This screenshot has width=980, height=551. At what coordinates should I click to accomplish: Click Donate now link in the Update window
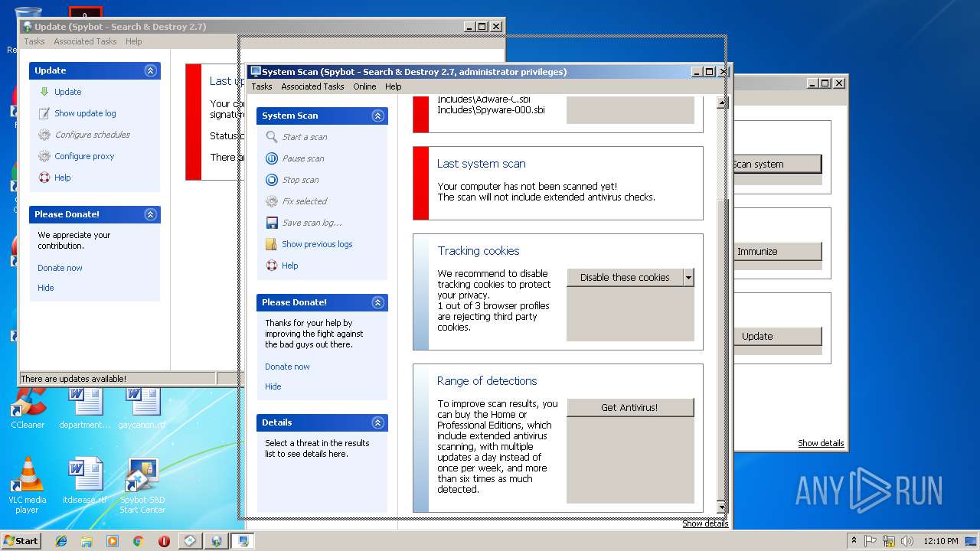pos(60,268)
